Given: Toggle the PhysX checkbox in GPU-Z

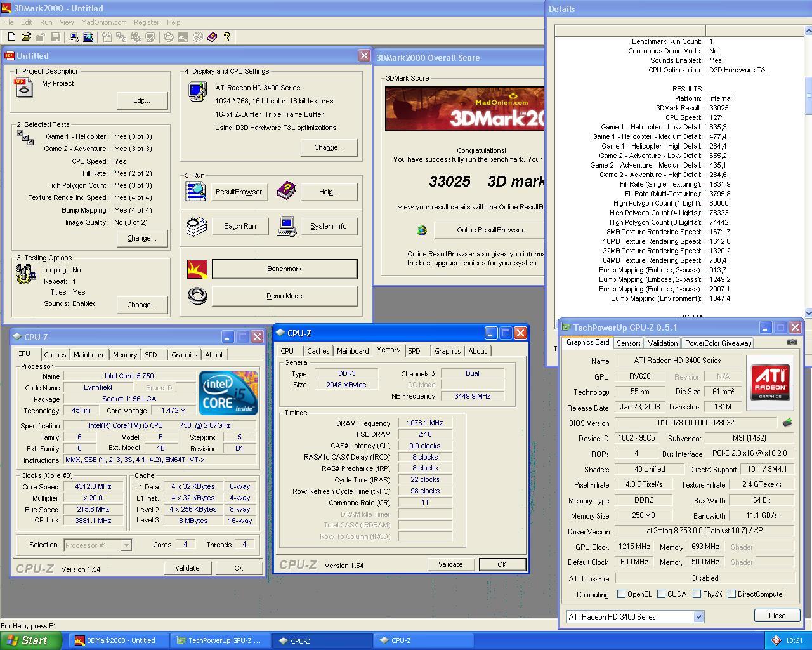Looking at the screenshot, I should [x=697, y=594].
